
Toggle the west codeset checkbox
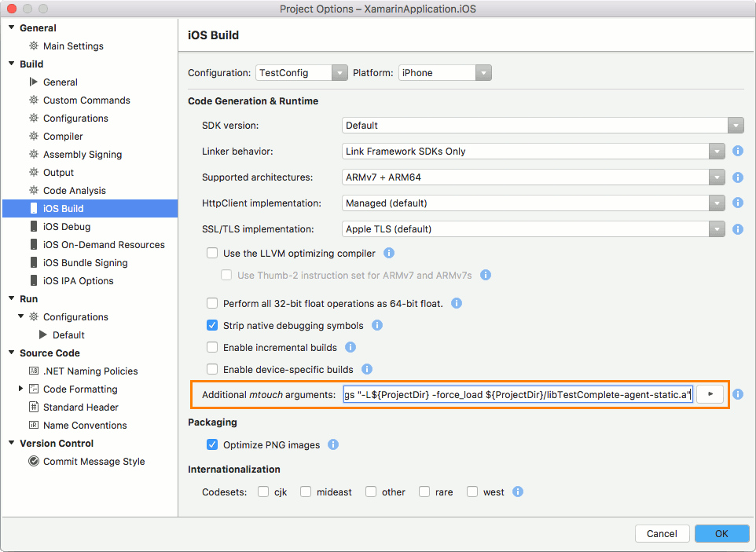(472, 492)
